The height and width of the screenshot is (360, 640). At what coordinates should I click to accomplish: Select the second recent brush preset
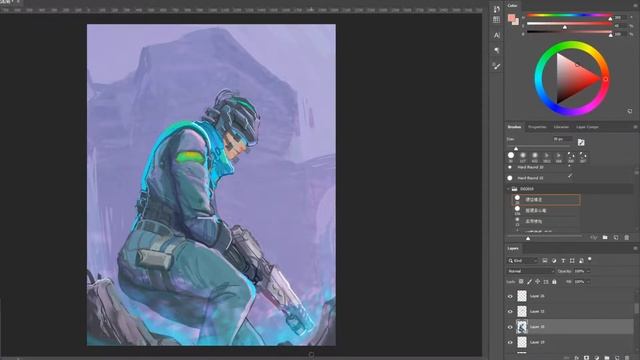pos(523,157)
